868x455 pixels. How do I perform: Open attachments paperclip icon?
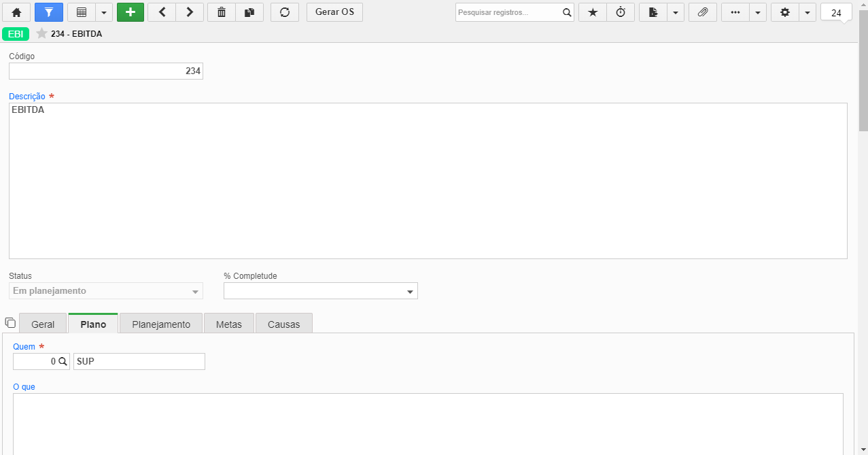(703, 12)
